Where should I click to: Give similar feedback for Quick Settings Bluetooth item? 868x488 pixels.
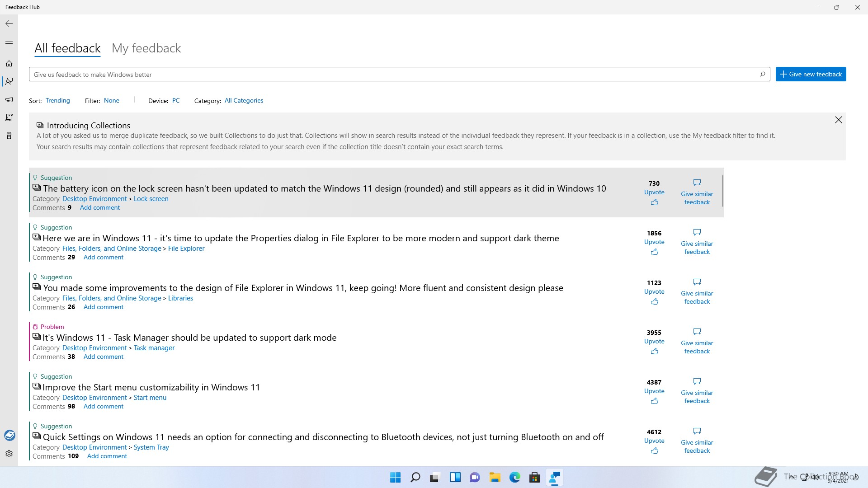click(697, 441)
